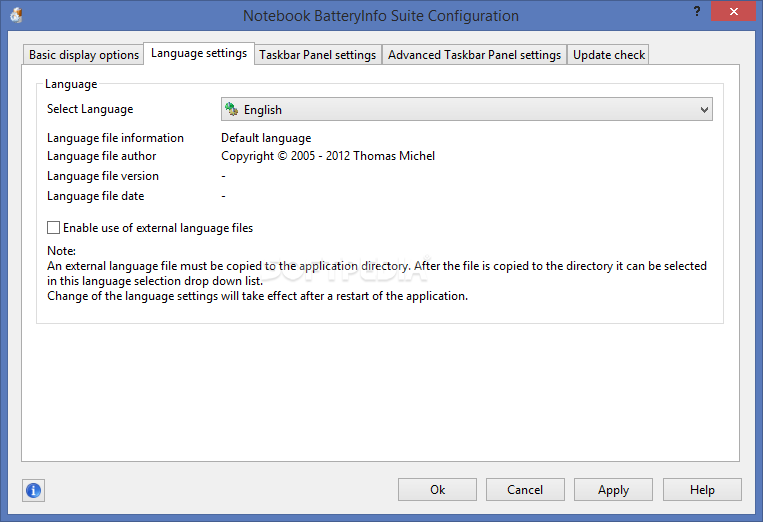Screen dimensions: 763x522
Task: Click the 'Language file version' label
Action: (x=103, y=176)
